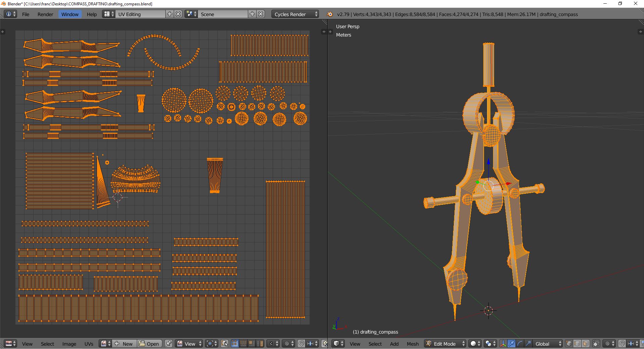644x349 pixels.
Task: Click the add new scene plus icon
Action: 252,14
